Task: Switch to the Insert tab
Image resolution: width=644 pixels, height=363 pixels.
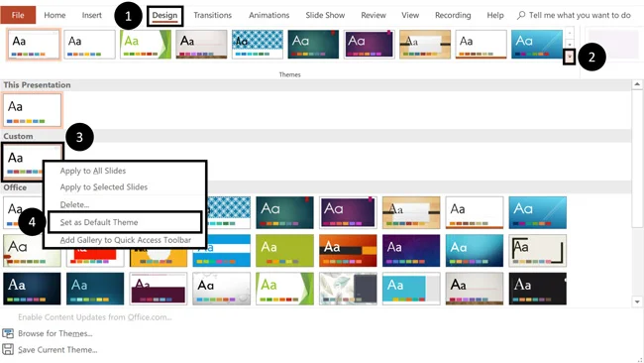Action: [x=91, y=15]
